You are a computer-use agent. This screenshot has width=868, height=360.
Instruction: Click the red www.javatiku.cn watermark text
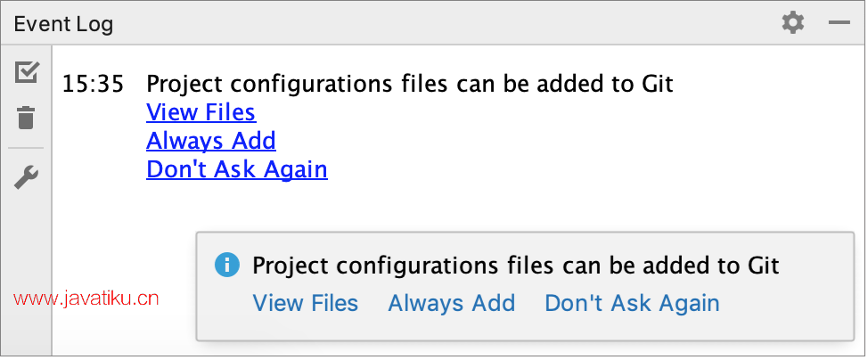(86, 300)
